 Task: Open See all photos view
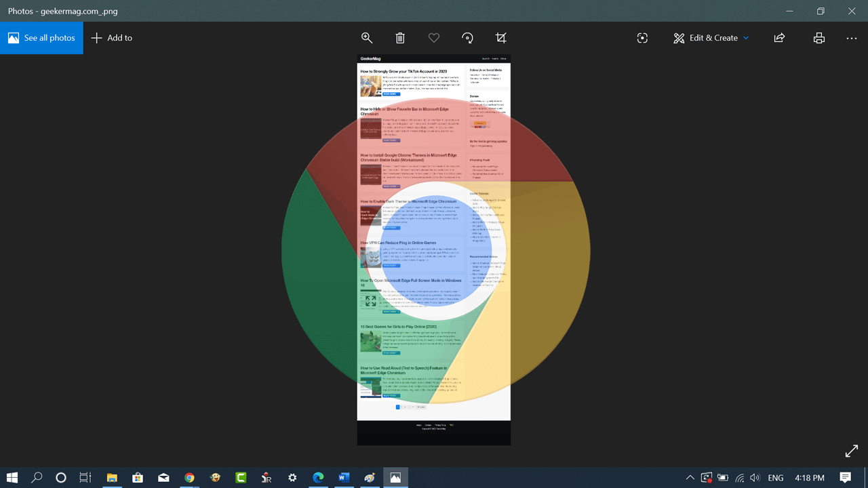click(x=41, y=38)
